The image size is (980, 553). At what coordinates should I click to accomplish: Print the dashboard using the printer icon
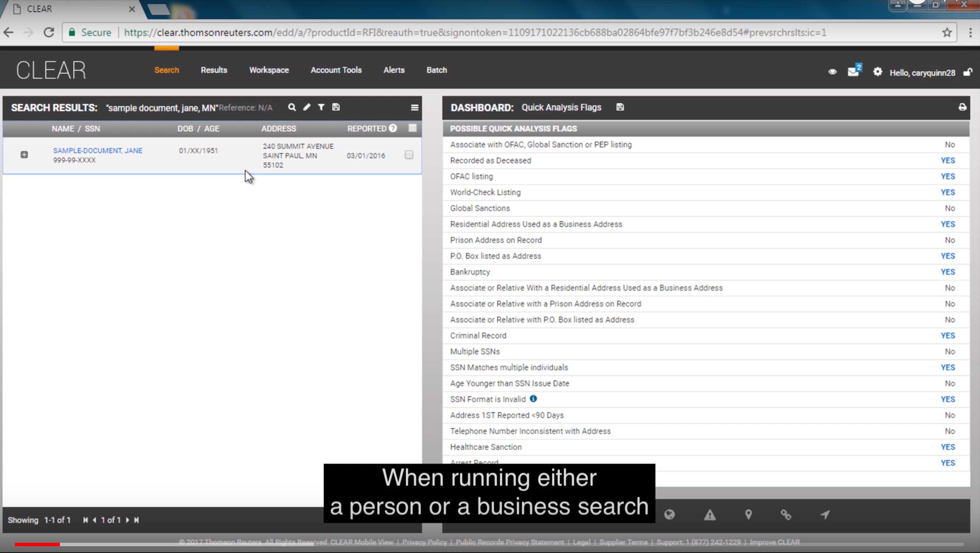click(962, 107)
